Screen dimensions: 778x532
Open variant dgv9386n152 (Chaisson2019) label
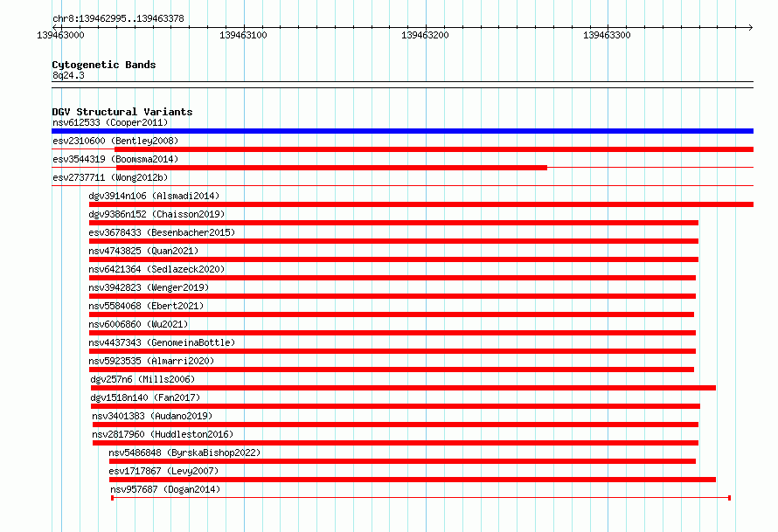click(x=156, y=214)
